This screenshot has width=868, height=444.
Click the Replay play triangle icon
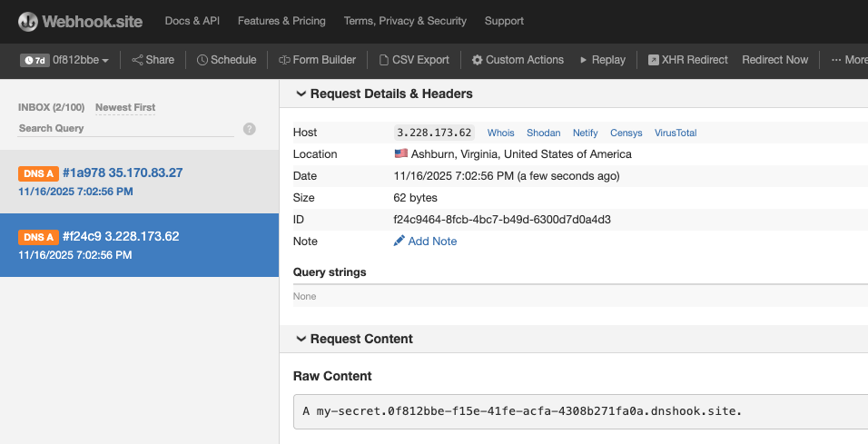coord(583,60)
